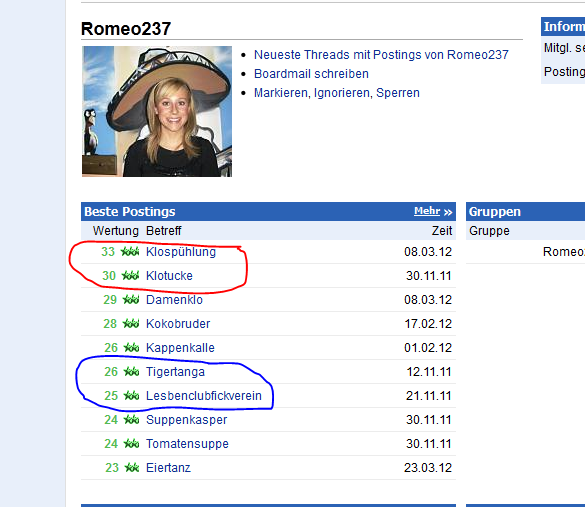The height and width of the screenshot is (507, 585).
Task: Open the Suppenkasper posting
Action: (x=187, y=420)
